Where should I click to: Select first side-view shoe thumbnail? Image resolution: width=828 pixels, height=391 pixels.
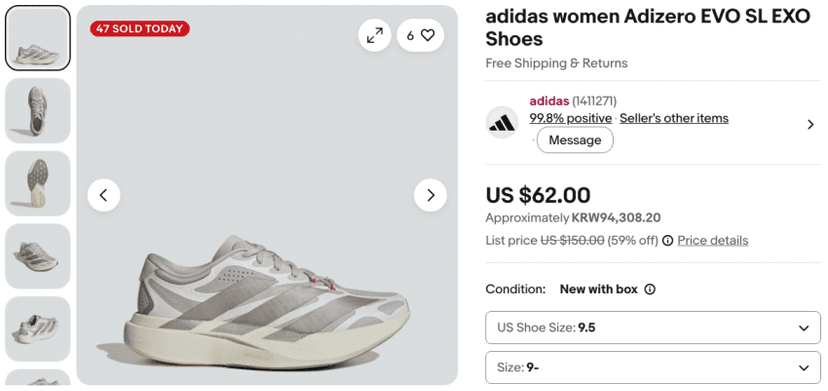coord(37,38)
